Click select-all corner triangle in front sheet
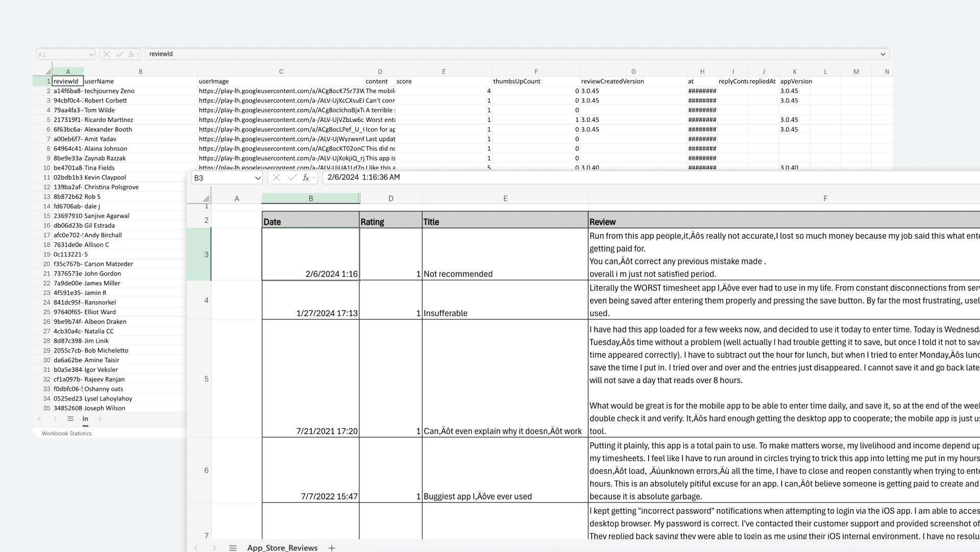Image resolution: width=980 pixels, height=552 pixels. tap(206, 198)
